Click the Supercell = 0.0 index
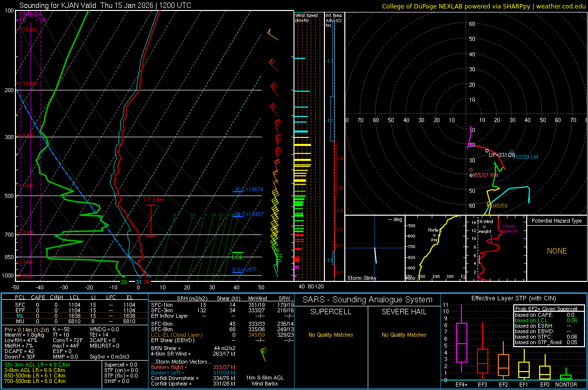 click(121, 365)
